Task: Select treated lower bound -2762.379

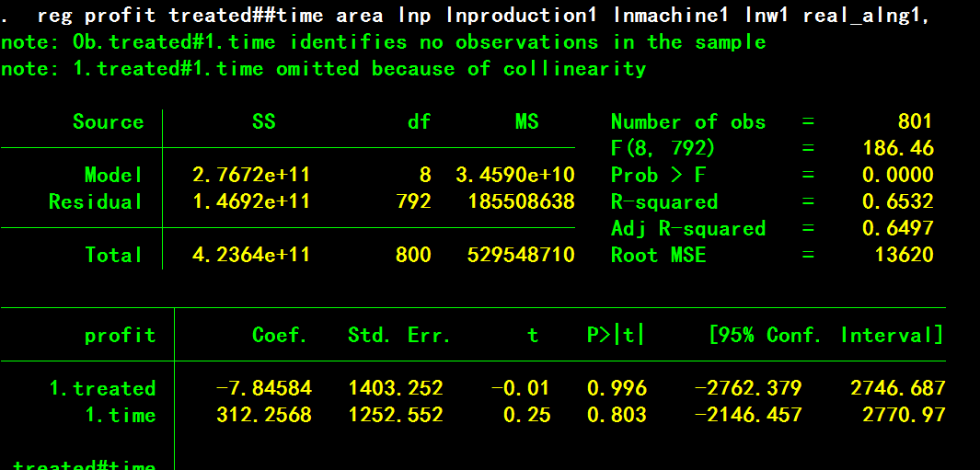Action: tap(748, 389)
